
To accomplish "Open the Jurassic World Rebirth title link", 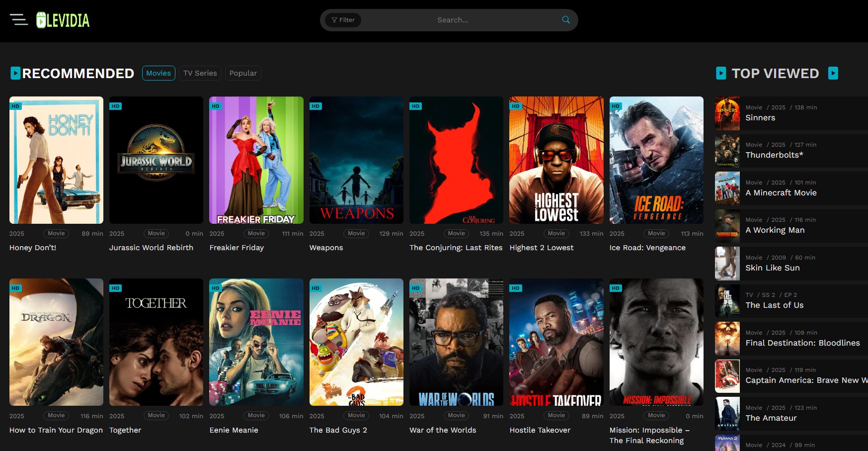I will click(x=152, y=247).
